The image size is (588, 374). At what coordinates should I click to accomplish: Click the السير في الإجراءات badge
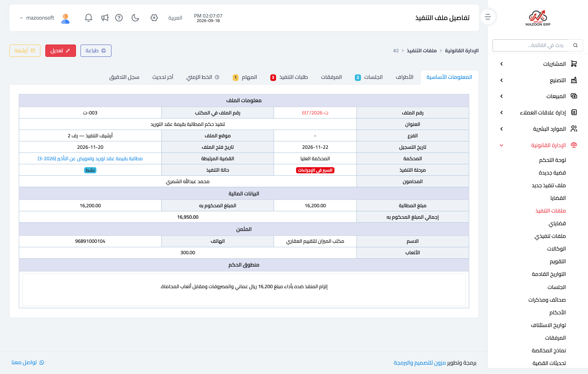[315, 170]
